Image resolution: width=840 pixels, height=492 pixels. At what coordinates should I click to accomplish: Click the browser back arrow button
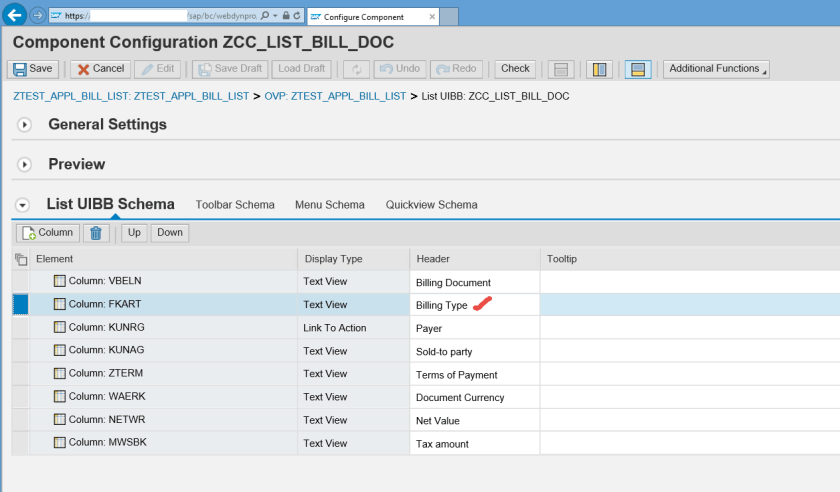click(14, 14)
